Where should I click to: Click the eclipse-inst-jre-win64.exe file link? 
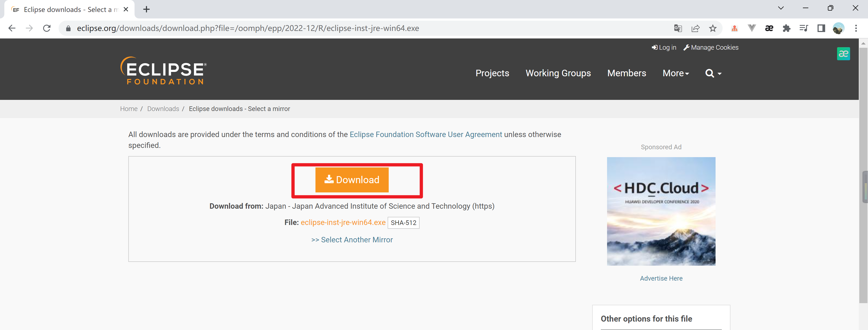tap(343, 223)
